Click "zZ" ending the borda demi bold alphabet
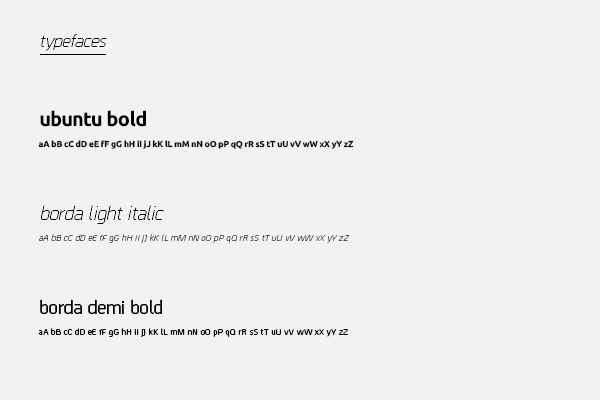The width and height of the screenshot is (600, 400). (x=343, y=332)
